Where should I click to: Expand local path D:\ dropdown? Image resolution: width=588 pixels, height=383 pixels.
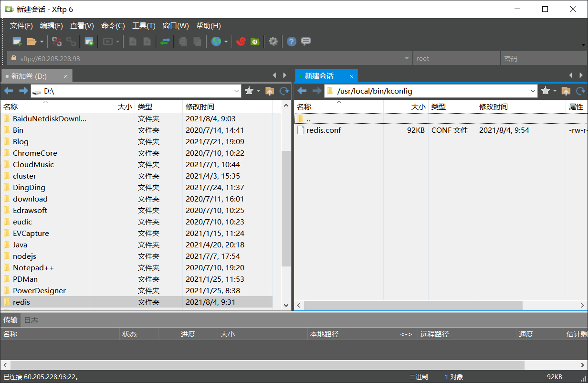[x=237, y=91]
